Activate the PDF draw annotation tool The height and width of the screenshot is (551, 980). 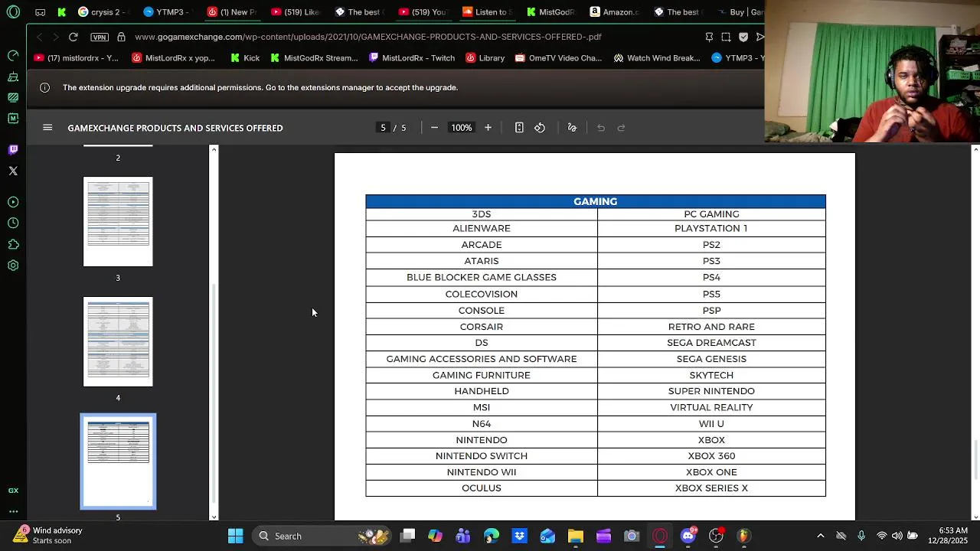click(572, 128)
